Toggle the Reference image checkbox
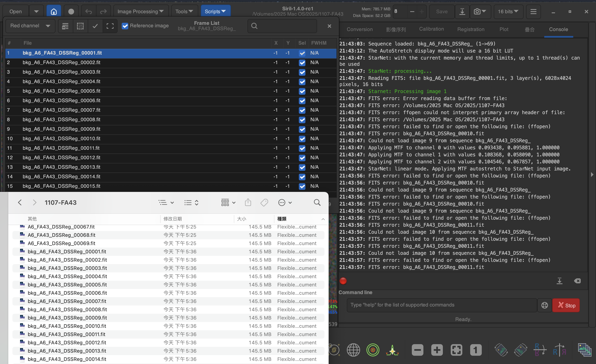 coord(125,26)
